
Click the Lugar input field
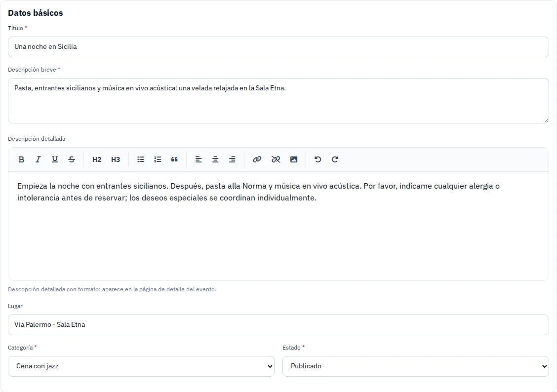tap(278, 325)
